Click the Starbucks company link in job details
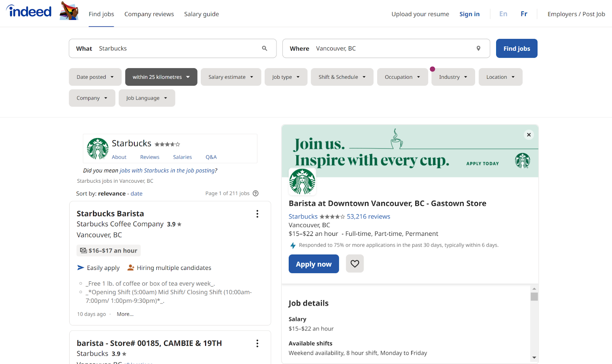 coord(303,216)
